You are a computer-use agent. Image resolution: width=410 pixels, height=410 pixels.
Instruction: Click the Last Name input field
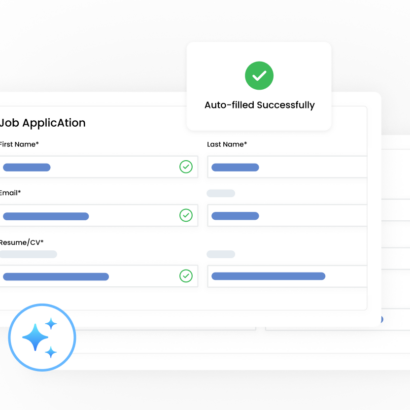(287, 167)
